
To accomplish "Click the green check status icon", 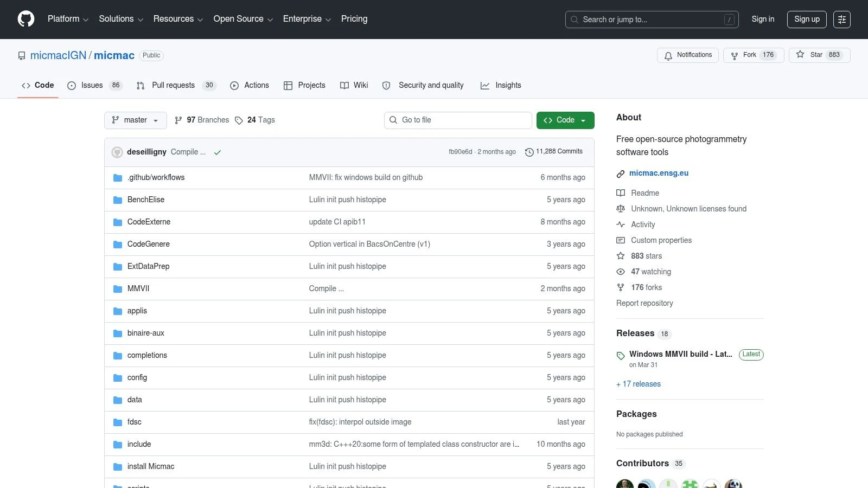I will tap(218, 152).
